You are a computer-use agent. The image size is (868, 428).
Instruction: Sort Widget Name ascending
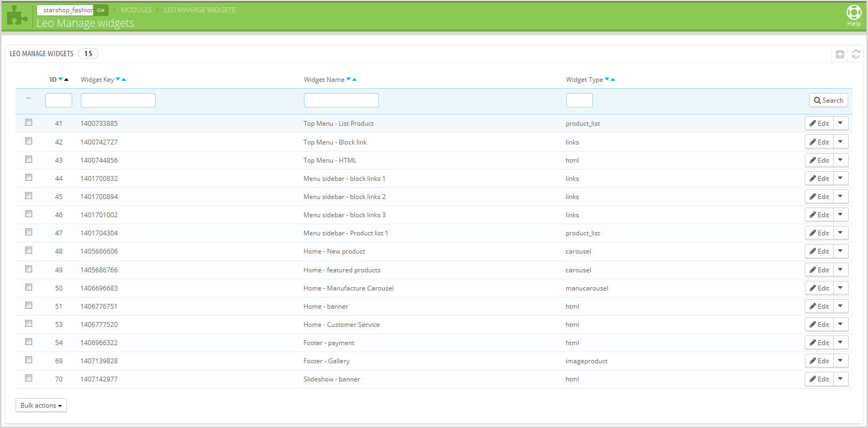click(x=354, y=79)
